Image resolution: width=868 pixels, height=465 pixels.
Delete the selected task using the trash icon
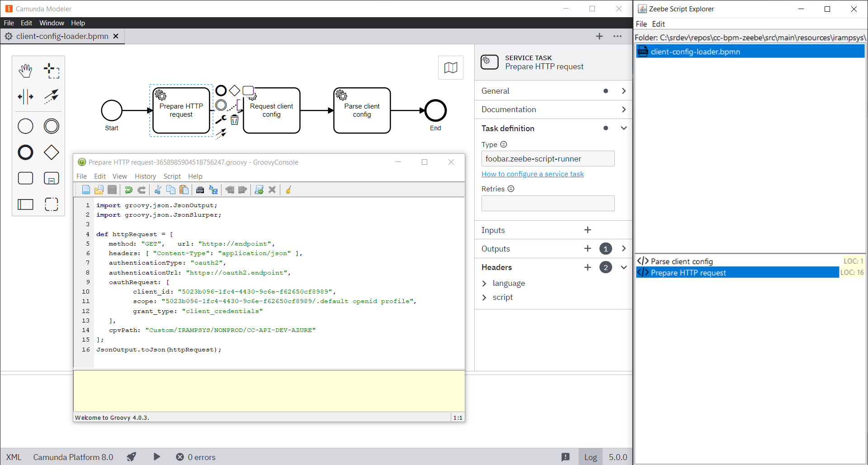click(x=235, y=119)
